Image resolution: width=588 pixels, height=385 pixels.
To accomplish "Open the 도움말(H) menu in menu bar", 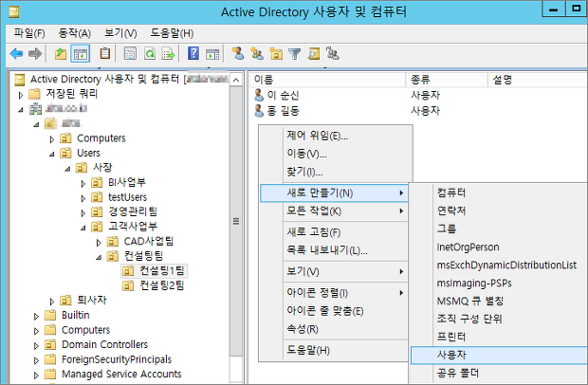I will tap(172, 33).
